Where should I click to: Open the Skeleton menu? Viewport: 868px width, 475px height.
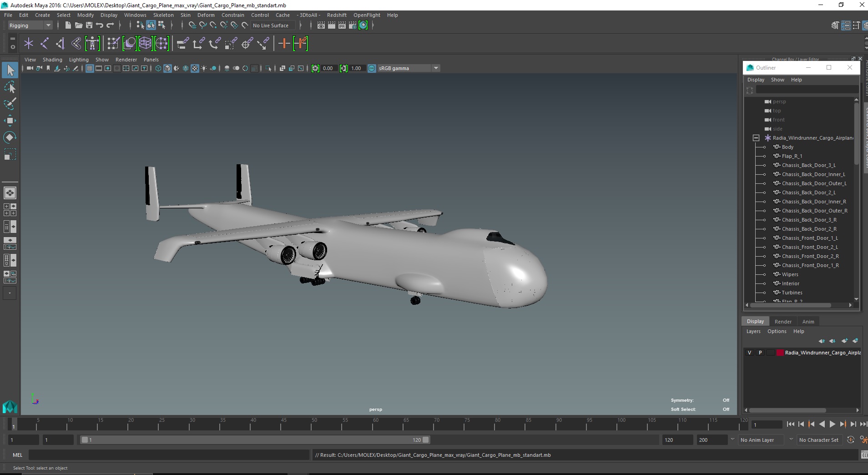tap(163, 15)
